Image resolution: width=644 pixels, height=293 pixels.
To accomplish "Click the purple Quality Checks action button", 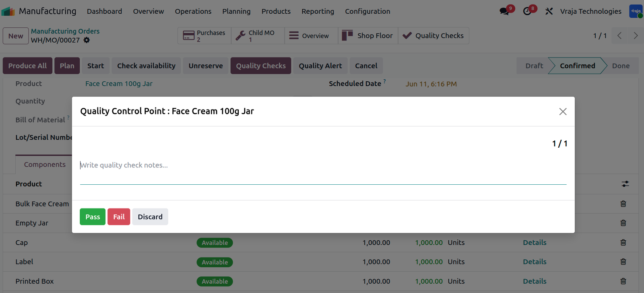I will click(261, 66).
